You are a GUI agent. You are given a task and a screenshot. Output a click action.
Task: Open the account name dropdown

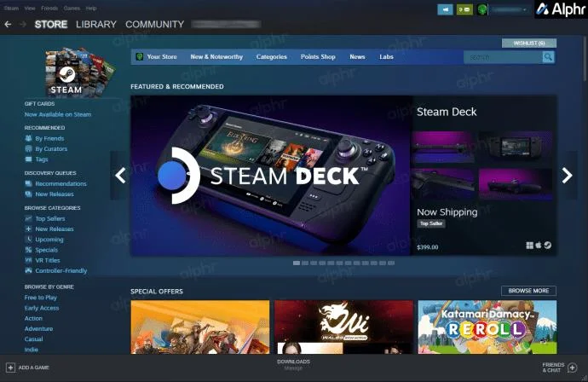[510, 9]
